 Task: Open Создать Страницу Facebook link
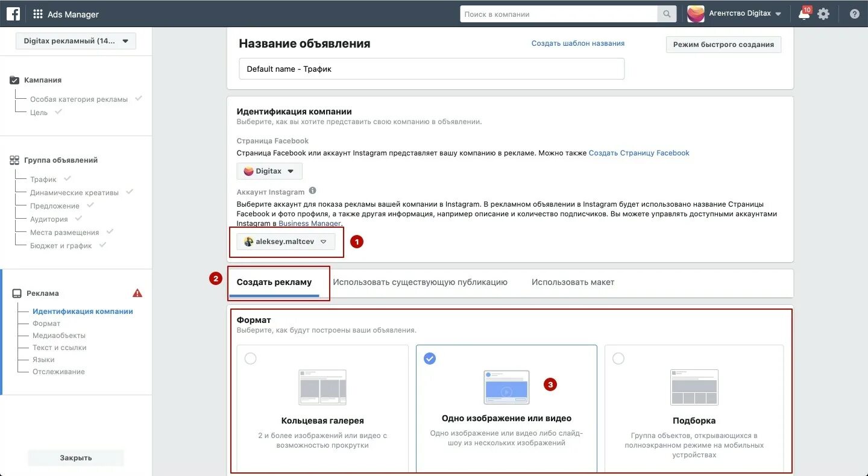click(x=639, y=153)
